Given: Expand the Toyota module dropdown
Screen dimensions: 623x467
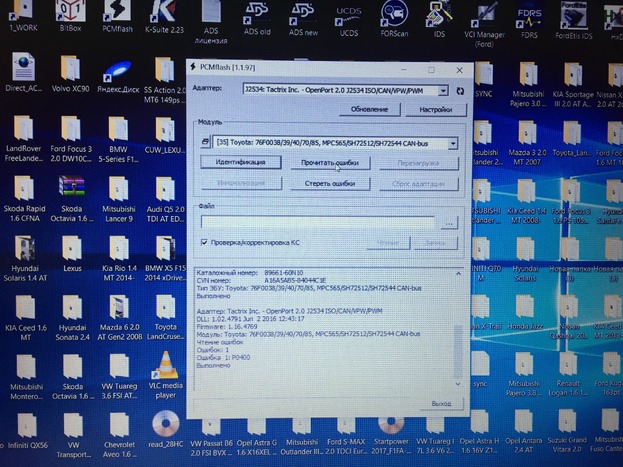Looking at the screenshot, I should 452,144.
